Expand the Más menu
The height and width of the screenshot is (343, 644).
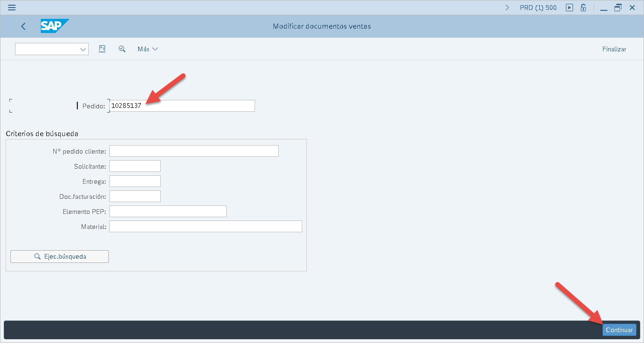pyautogui.click(x=148, y=49)
